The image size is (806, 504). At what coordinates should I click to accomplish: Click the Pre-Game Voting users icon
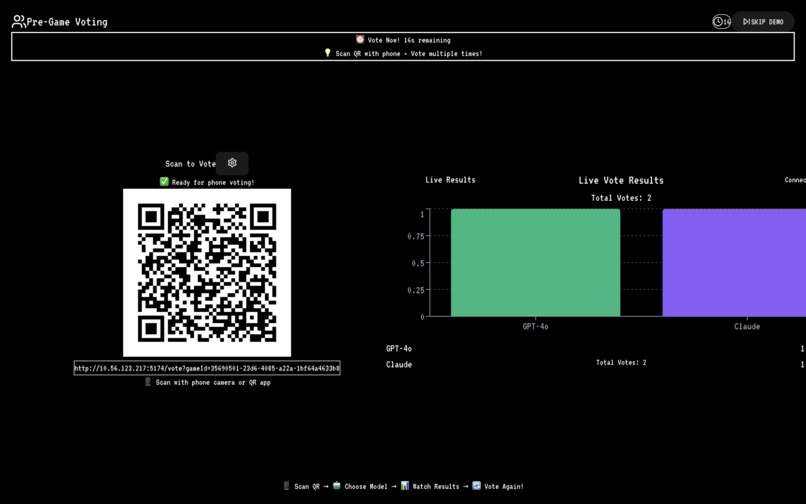pos(19,22)
